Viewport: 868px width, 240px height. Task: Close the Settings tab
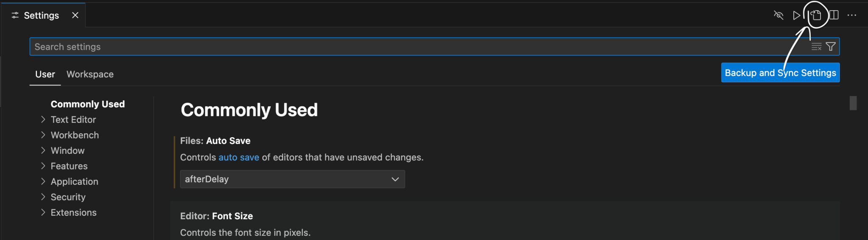tap(75, 15)
